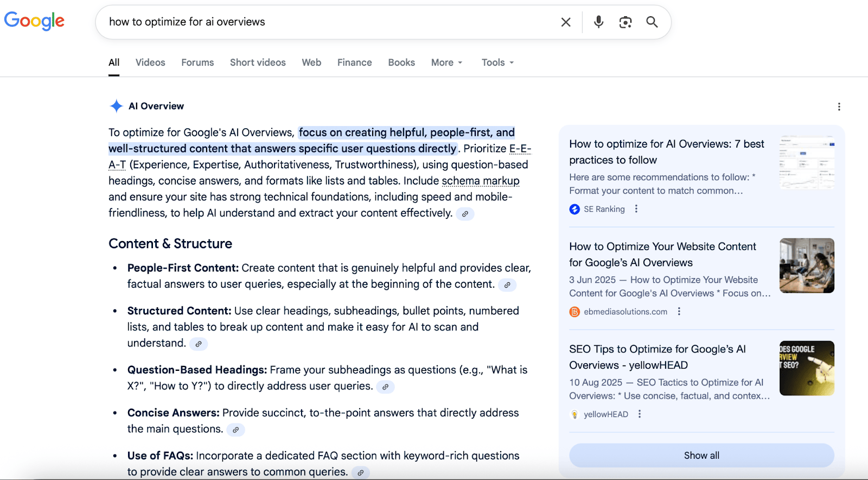
Task: Open source link icon for People-First Content
Action: (507, 285)
